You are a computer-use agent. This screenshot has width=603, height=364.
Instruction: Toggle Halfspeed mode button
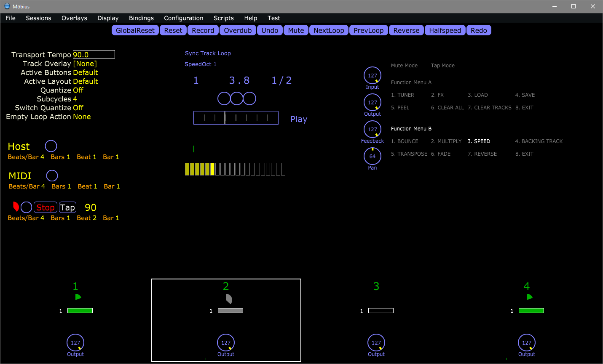(x=445, y=30)
